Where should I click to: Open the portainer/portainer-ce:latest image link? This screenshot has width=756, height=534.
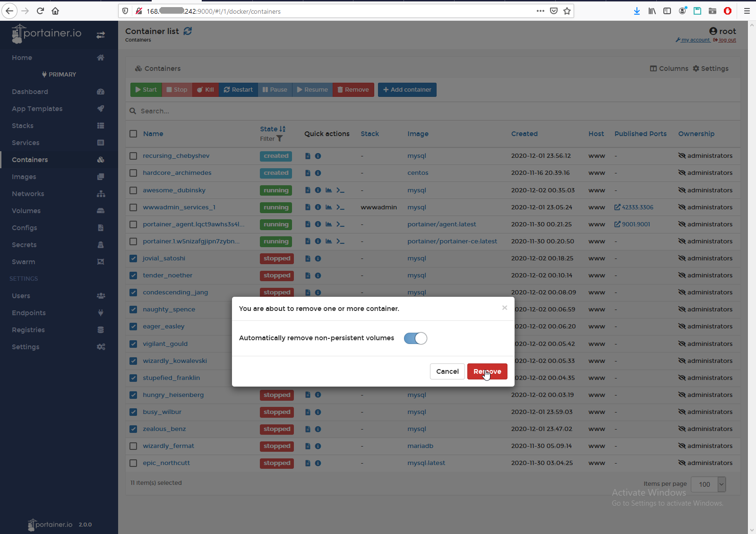[x=452, y=241]
